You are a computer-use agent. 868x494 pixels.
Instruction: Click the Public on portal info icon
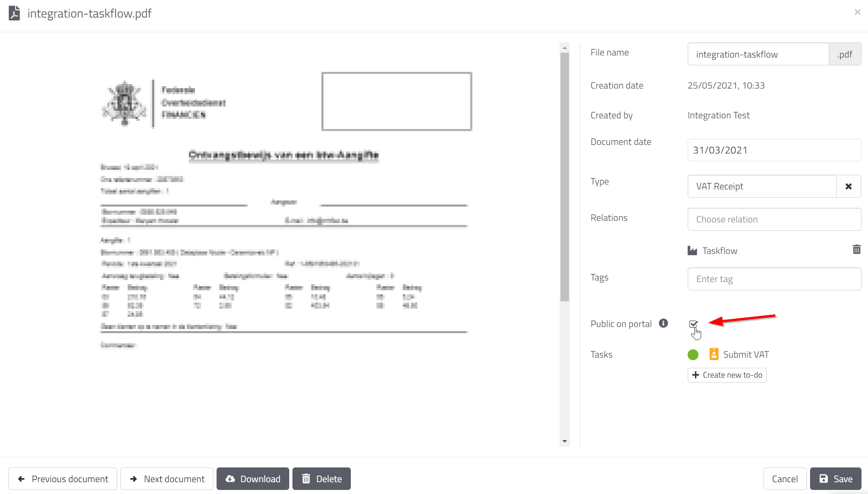click(x=664, y=323)
